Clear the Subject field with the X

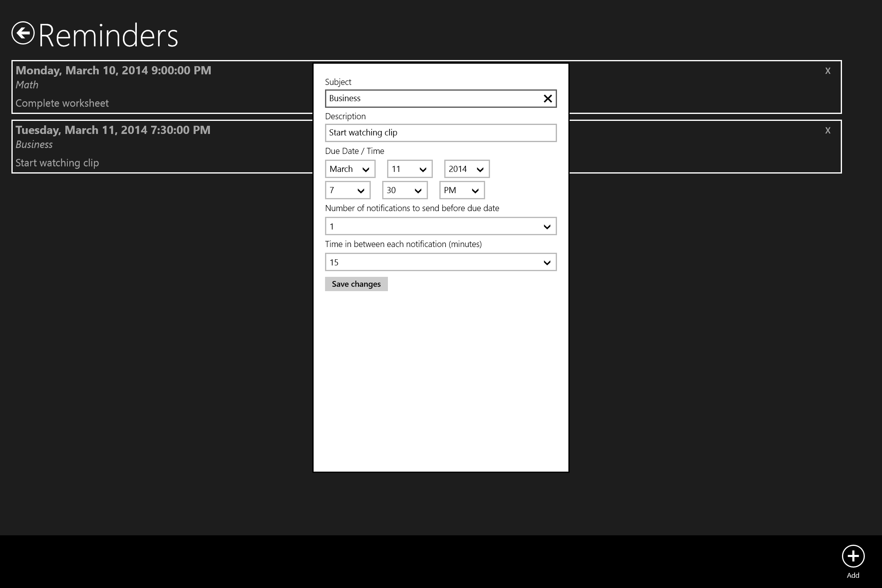click(548, 99)
